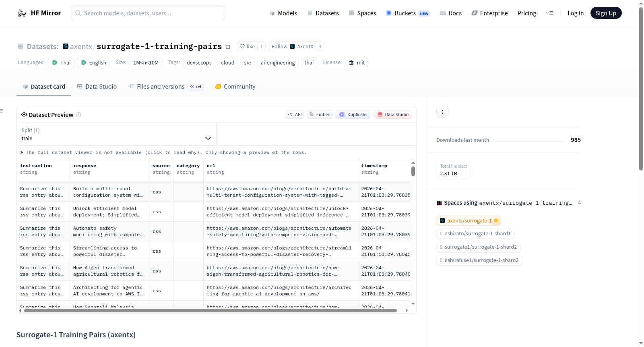Like the dataset with the heart button
Screen dimensions: 644x347
(x=247, y=46)
